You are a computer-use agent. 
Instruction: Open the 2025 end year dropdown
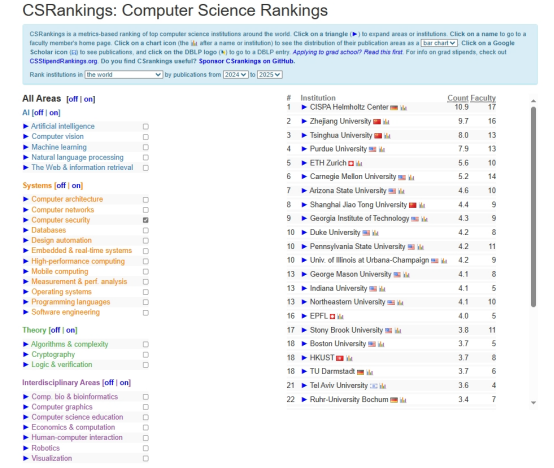pos(270,75)
